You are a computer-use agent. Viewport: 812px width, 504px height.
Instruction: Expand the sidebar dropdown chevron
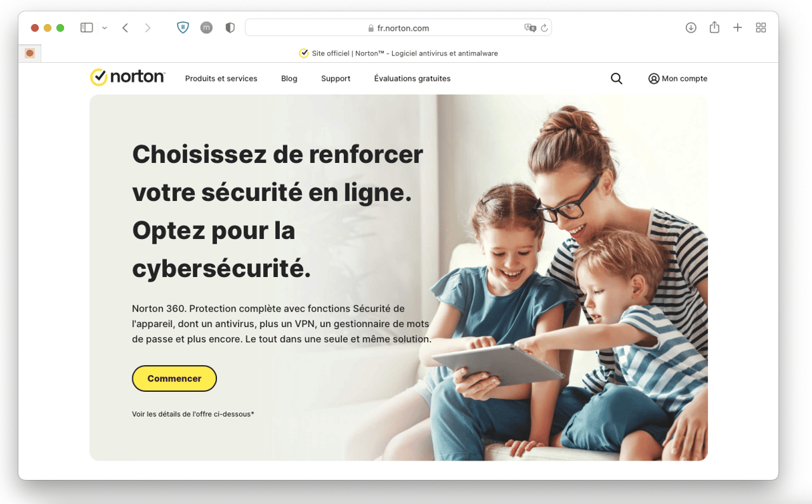[105, 28]
